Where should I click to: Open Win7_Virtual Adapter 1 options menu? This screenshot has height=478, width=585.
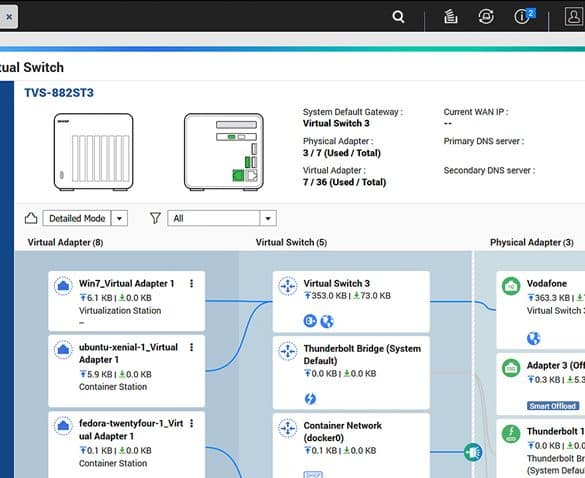[x=191, y=284]
